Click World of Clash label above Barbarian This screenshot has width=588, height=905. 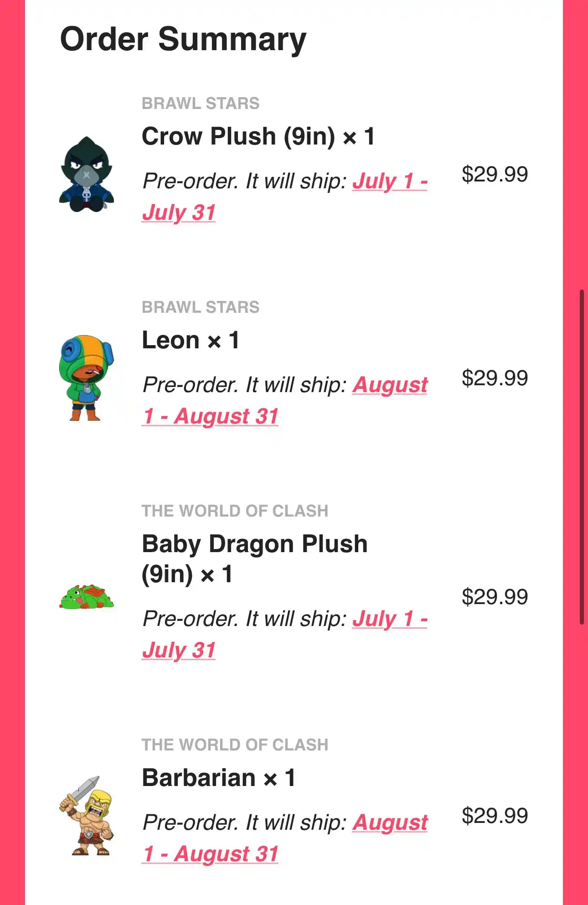coord(235,745)
